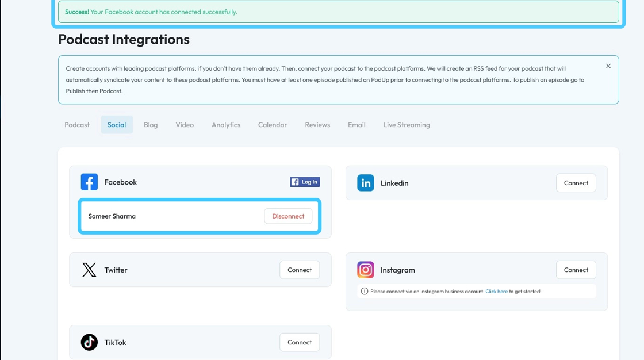Click the 'Linkedin' label text
Screen dimensions: 644x360
[x=394, y=183]
